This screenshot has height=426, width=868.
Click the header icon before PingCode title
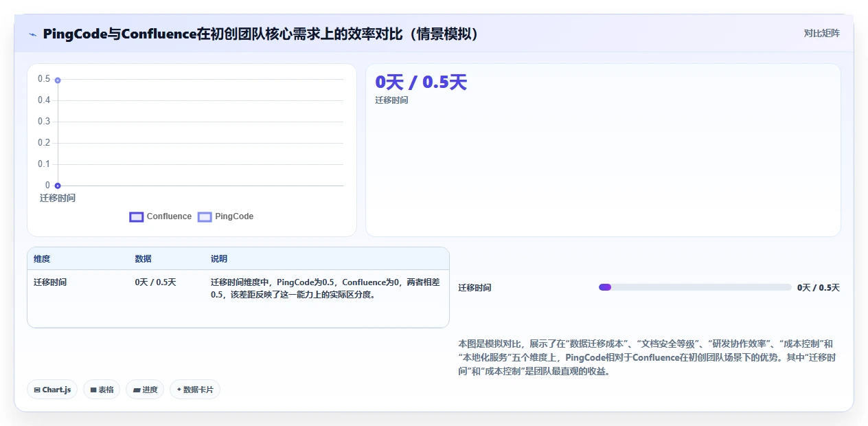(x=32, y=34)
